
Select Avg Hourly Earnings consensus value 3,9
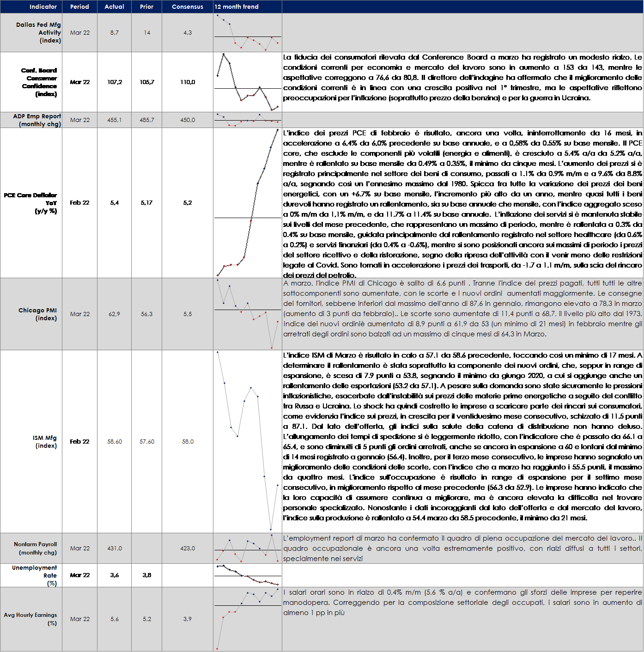pyautogui.click(x=187, y=619)
